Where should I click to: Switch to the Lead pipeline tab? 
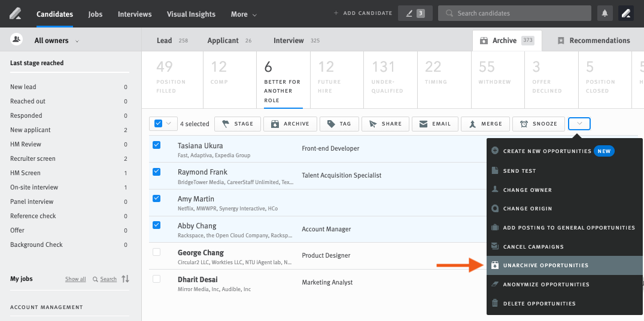click(172, 41)
